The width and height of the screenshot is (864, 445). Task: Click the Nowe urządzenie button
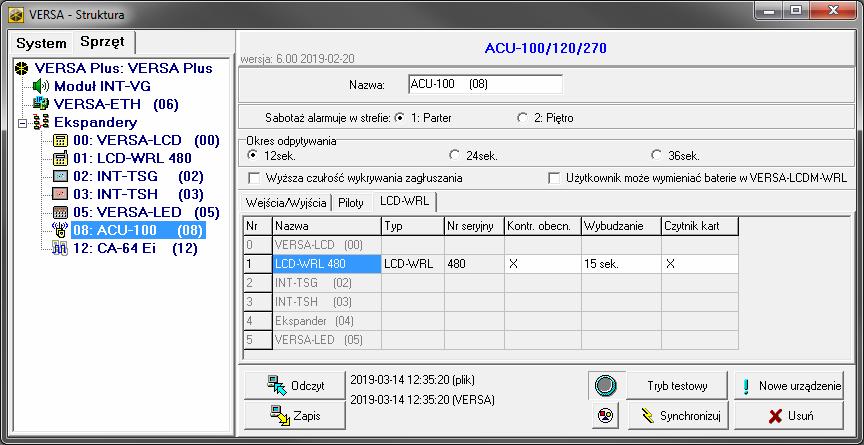[x=789, y=386]
